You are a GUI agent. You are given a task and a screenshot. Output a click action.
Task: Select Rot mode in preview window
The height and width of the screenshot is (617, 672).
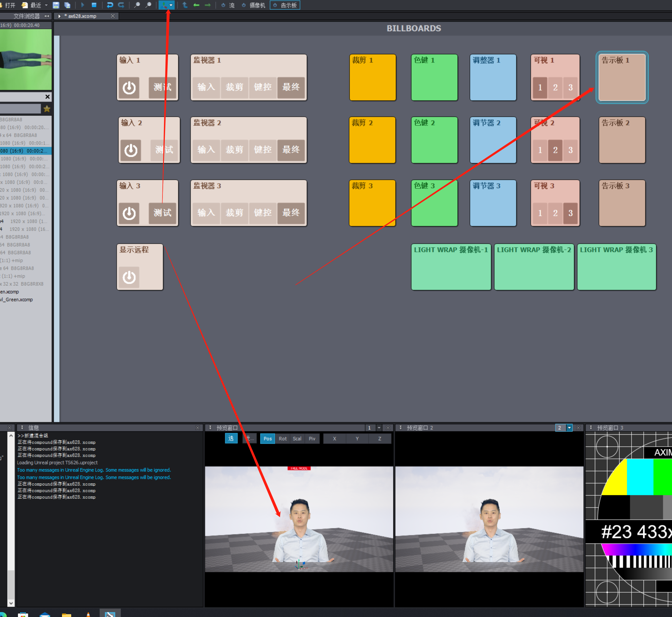[x=283, y=438]
